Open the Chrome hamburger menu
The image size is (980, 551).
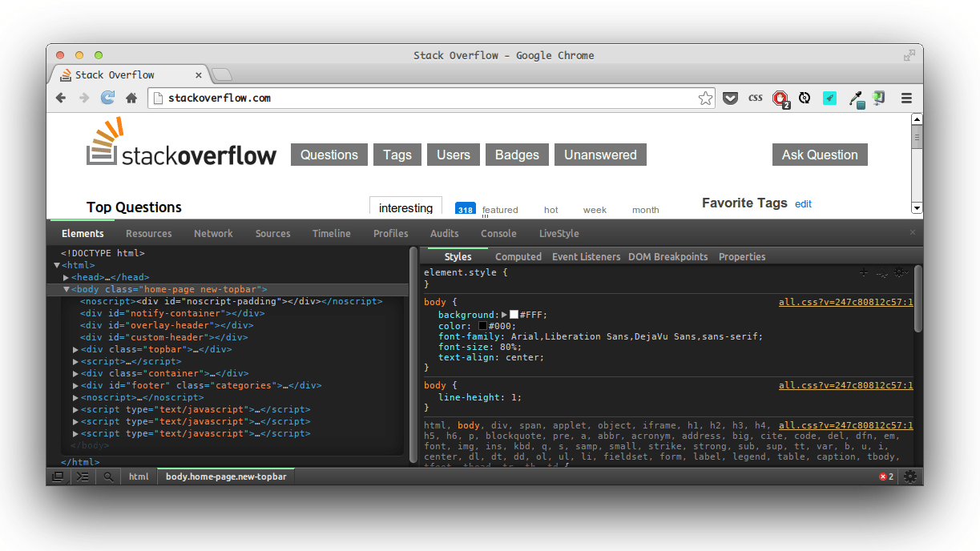(905, 98)
